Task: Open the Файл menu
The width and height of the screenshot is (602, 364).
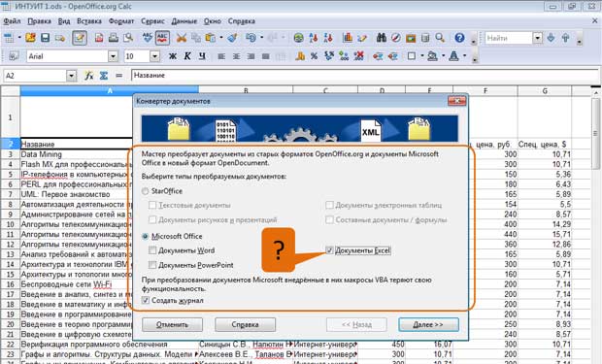Action: click(x=12, y=21)
